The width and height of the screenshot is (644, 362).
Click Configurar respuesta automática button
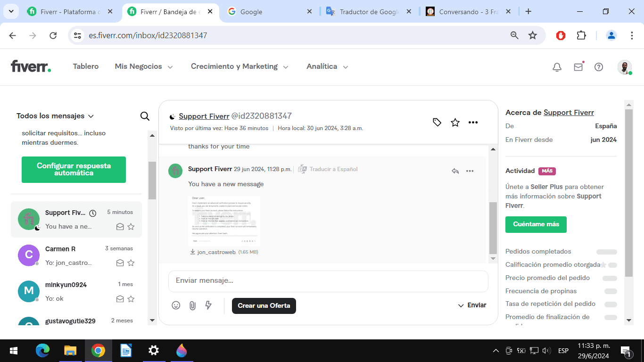click(74, 170)
